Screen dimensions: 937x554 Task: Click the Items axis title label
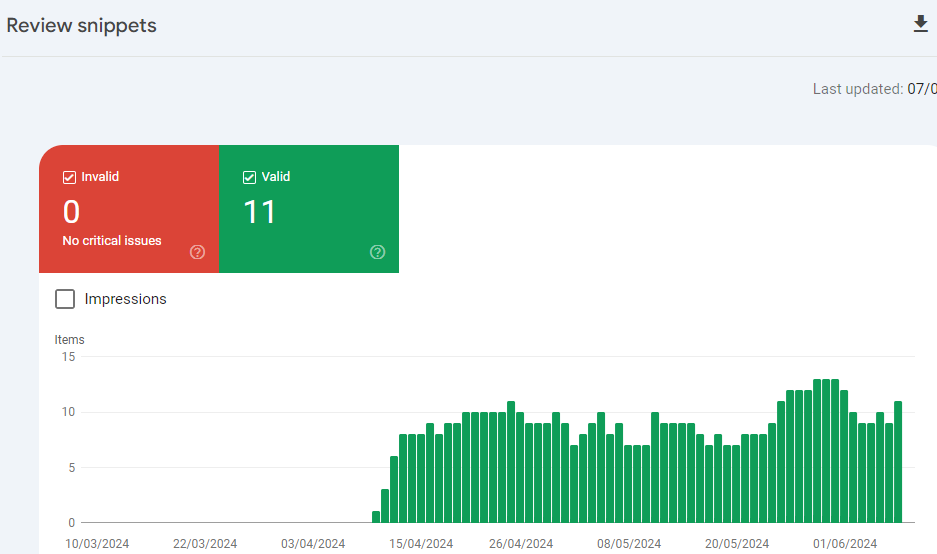[x=70, y=340]
